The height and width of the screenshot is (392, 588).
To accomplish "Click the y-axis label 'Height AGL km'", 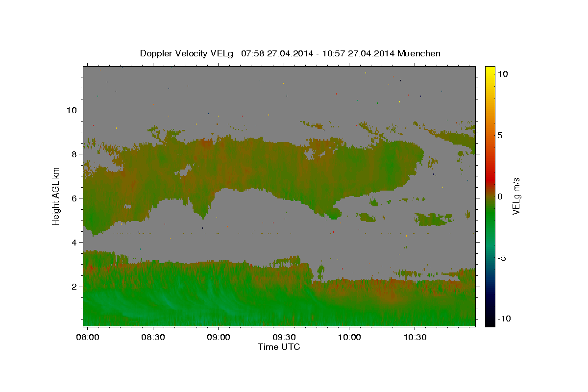I will click(x=56, y=196).
